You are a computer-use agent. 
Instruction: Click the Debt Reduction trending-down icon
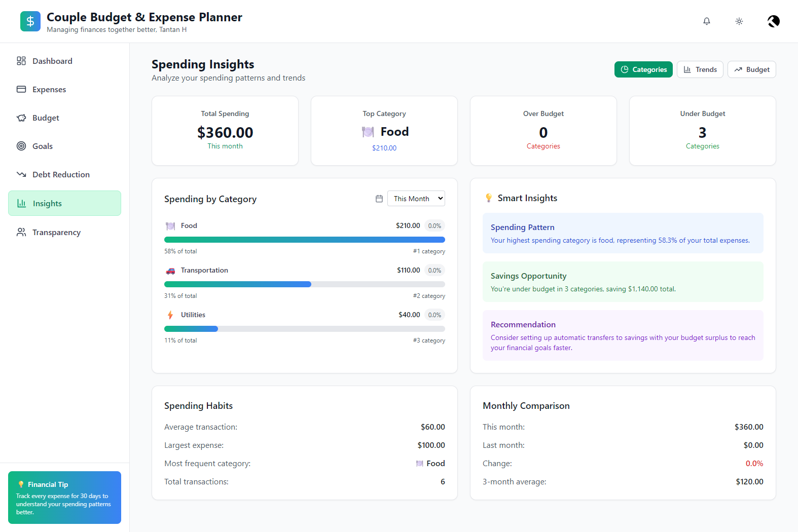pyautogui.click(x=21, y=174)
